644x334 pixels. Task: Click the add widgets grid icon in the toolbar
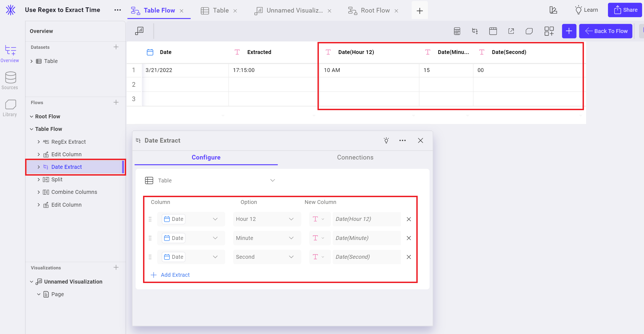click(549, 31)
